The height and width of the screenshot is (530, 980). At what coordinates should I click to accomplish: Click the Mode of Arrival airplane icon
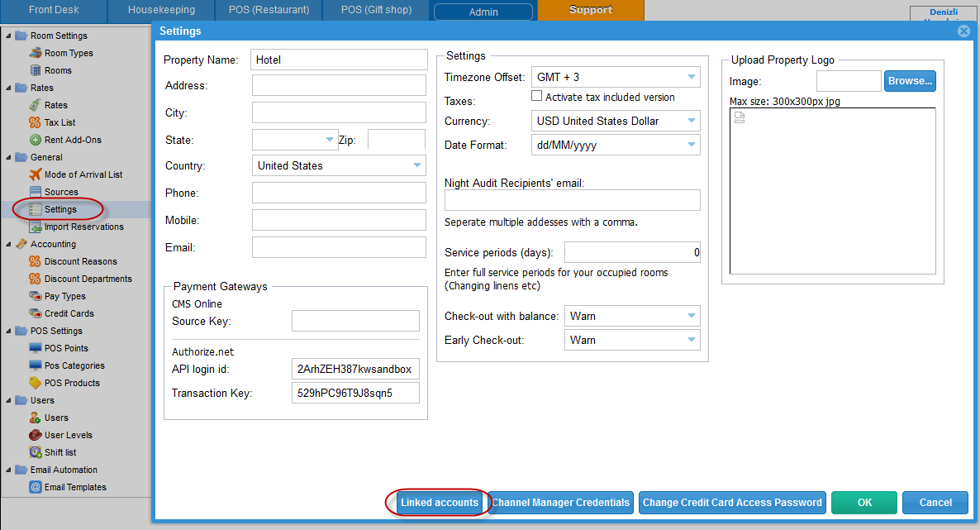click(x=36, y=174)
